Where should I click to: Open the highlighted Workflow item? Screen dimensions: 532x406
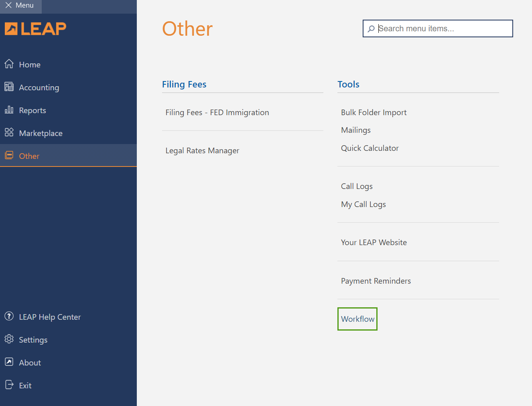coord(357,319)
